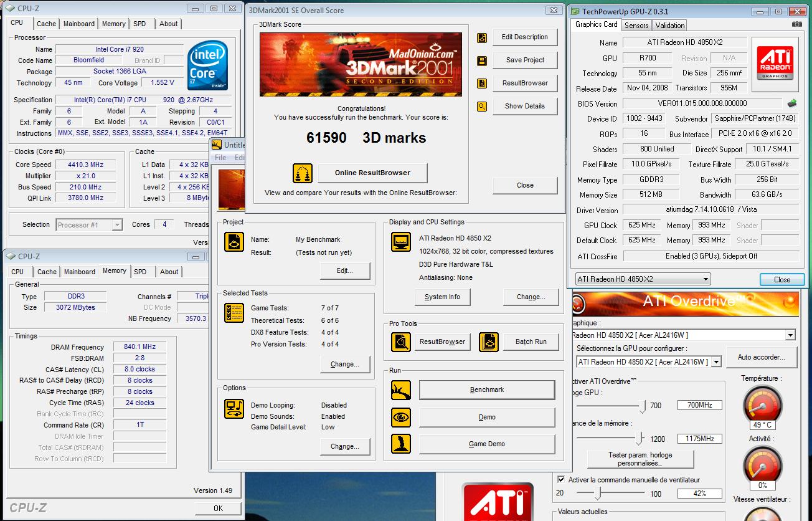The width and height of the screenshot is (812, 521).
Task: Click the GPU-Z screenshot camera icon
Action: tap(796, 24)
